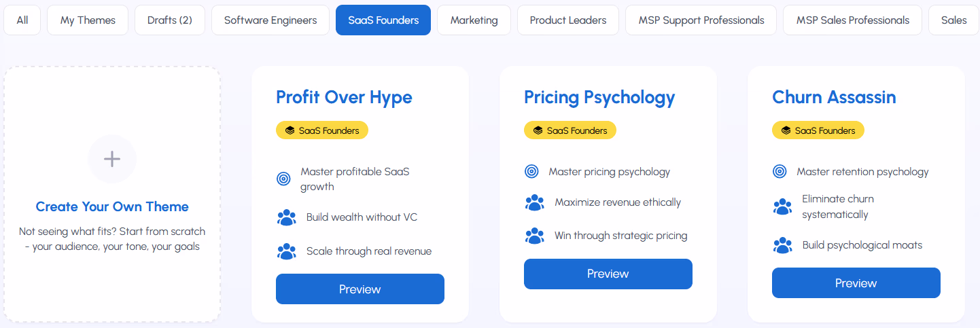Click people icon beside Scale through real revenue
Viewport: 980px width, 328px height.
[x=287, y=251]
